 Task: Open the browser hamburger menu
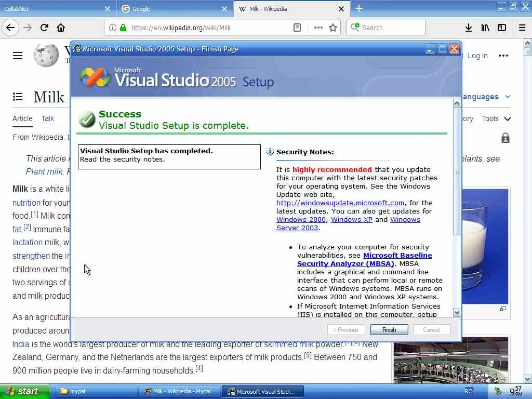pyautogui.click(x=522, y=28)
